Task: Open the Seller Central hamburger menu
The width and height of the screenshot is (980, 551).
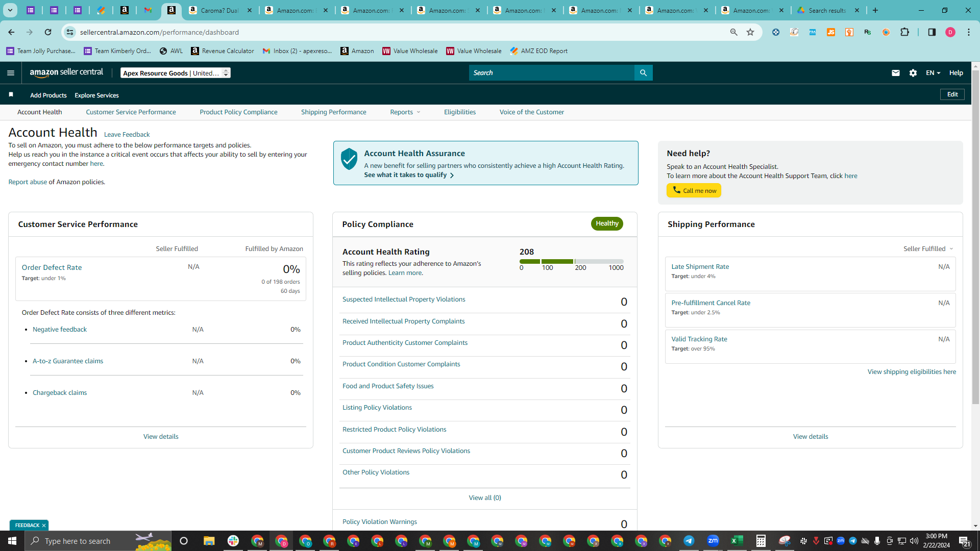Action: click(x=10, y=73)
